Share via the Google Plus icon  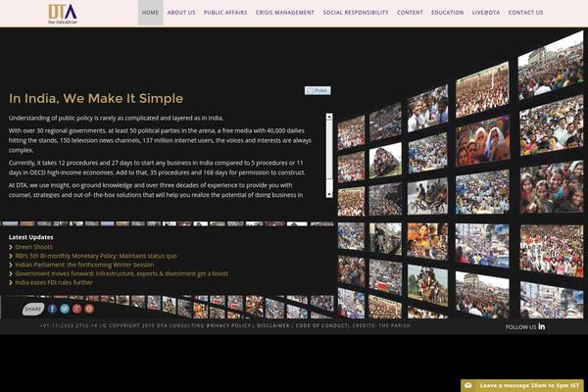(x=76, y=309)
